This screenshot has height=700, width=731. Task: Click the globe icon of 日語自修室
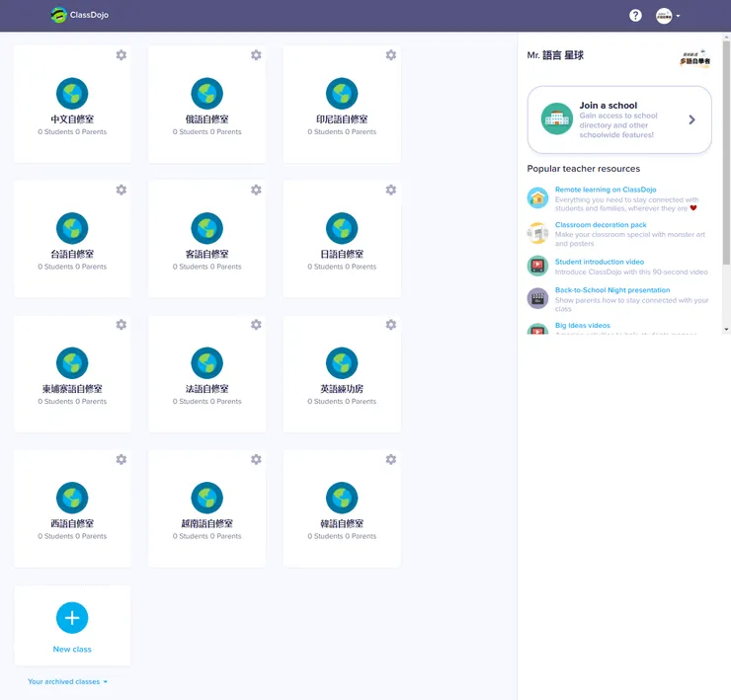pyautogui.click(x=342, y=228)
